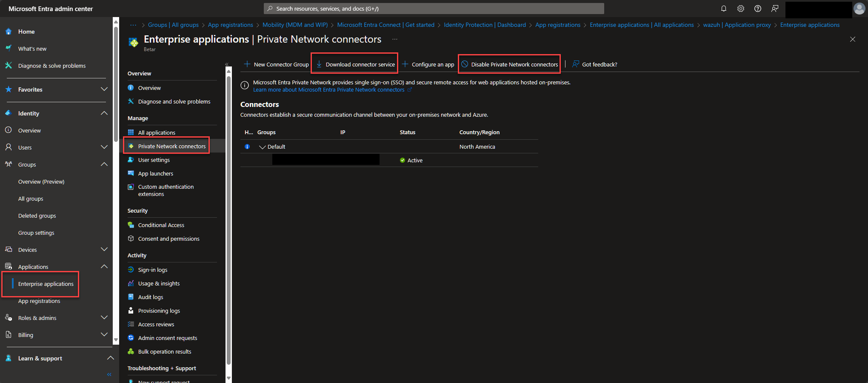Collapse the Identity section chevron

pos(104,113)
